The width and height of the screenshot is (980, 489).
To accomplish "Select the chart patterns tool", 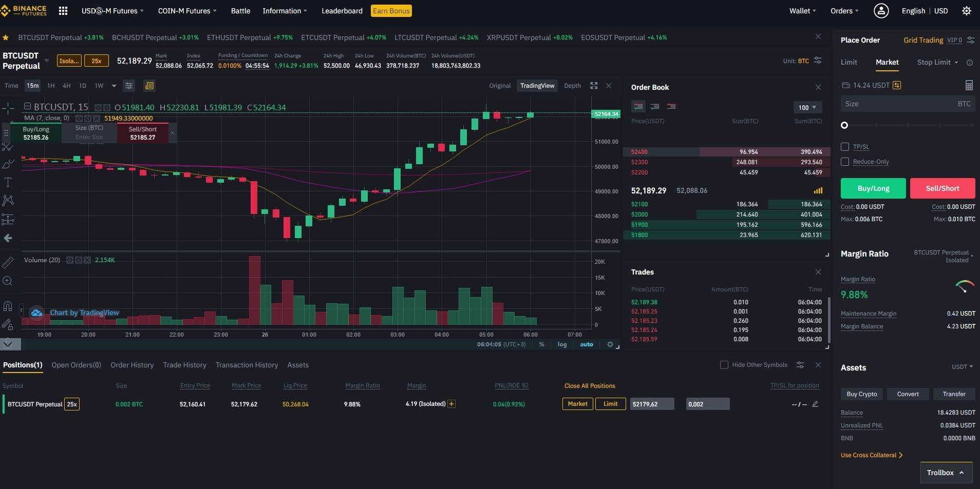I will 8,201.
